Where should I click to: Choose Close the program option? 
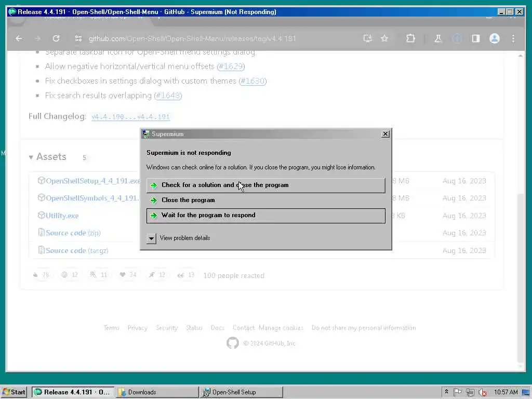point(265,200)
